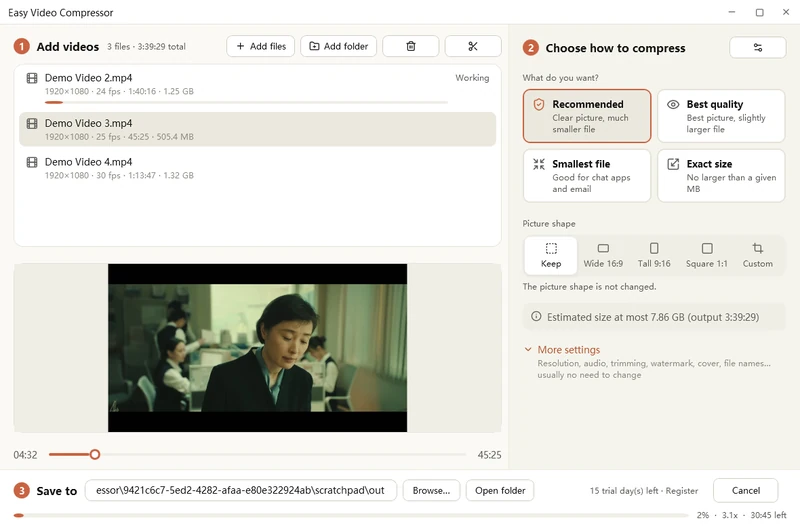800x529 pixels.
Task: Click the Demo Video 2.mp4 progress bar
Action: [246, 103]
